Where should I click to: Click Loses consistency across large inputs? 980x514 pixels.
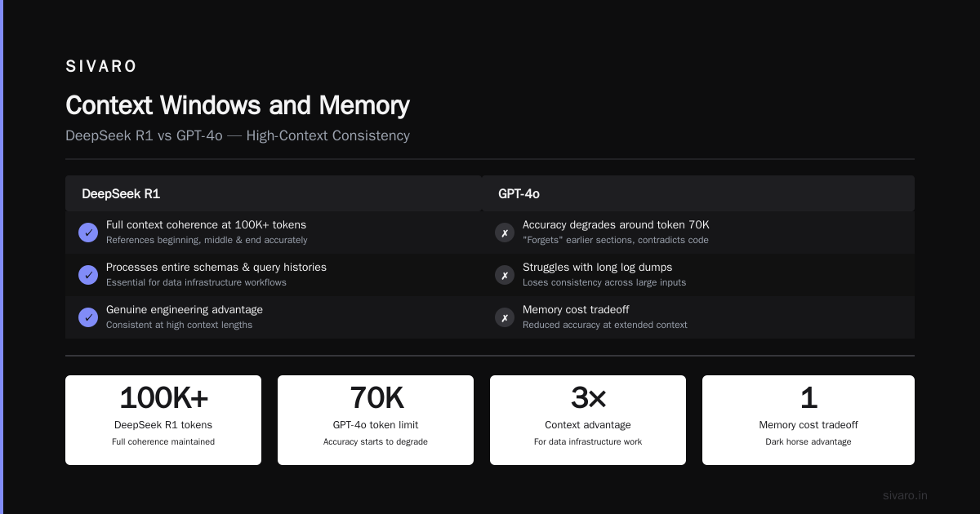pos(604,282)
